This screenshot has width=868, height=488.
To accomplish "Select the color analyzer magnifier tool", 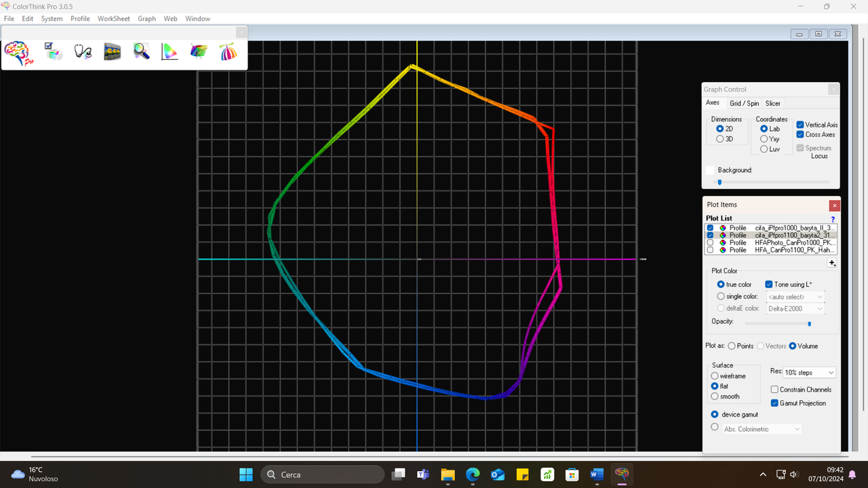I will [141, 52].
